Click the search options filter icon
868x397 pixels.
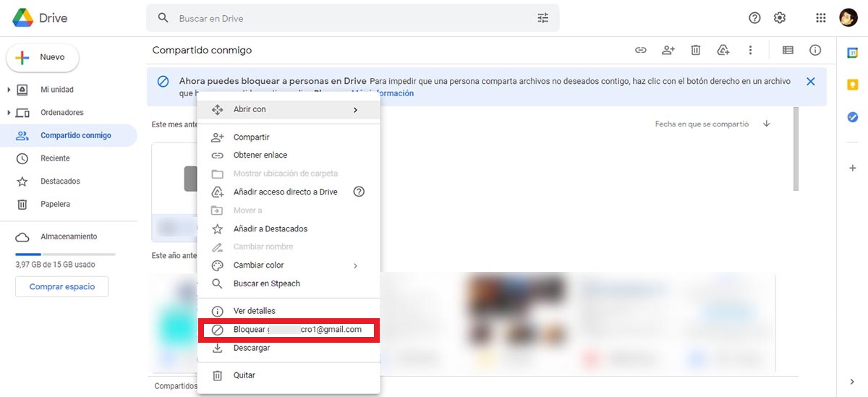pyautogui.click(x=542, y=18)
